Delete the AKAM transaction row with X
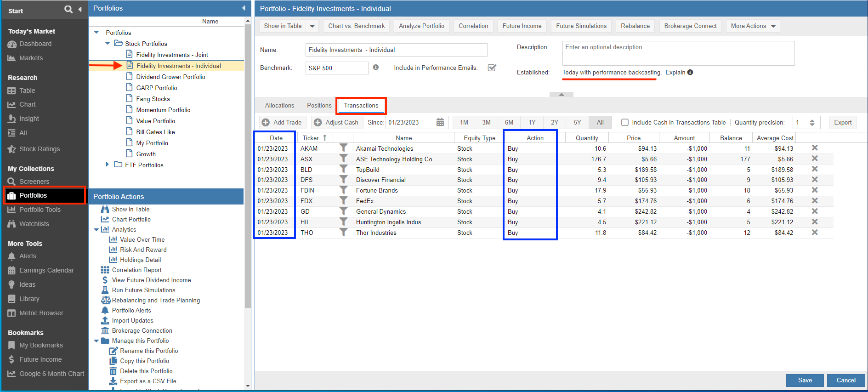Image resolution: width=868 pixels, height=392 pixels. click(x=815, y=148)
